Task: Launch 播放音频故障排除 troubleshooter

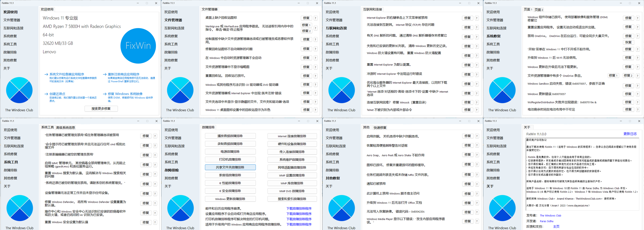Action: click(x=230, y=136)
